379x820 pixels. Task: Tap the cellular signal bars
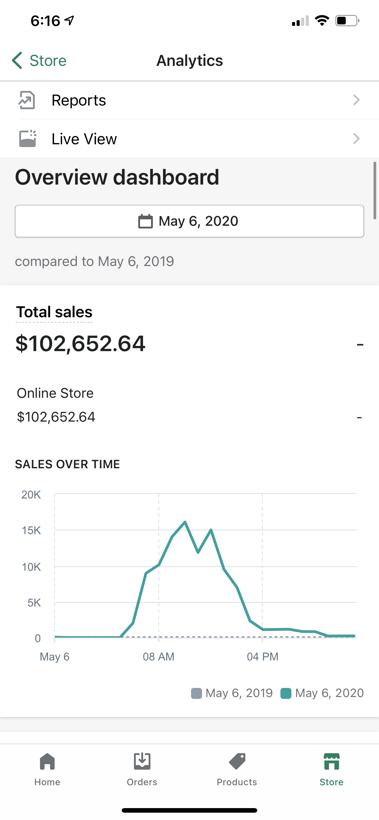[x=300, y=21]
